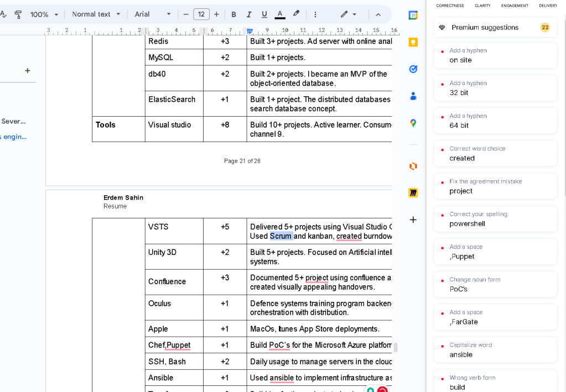Open Google Maps from the side panel
Screen dimensions: 566x392
(413, 123)
